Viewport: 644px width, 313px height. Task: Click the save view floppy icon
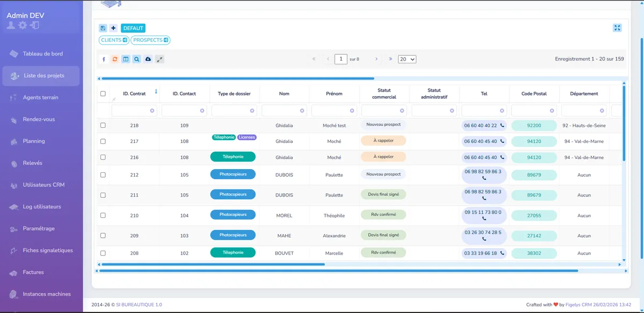103,28
